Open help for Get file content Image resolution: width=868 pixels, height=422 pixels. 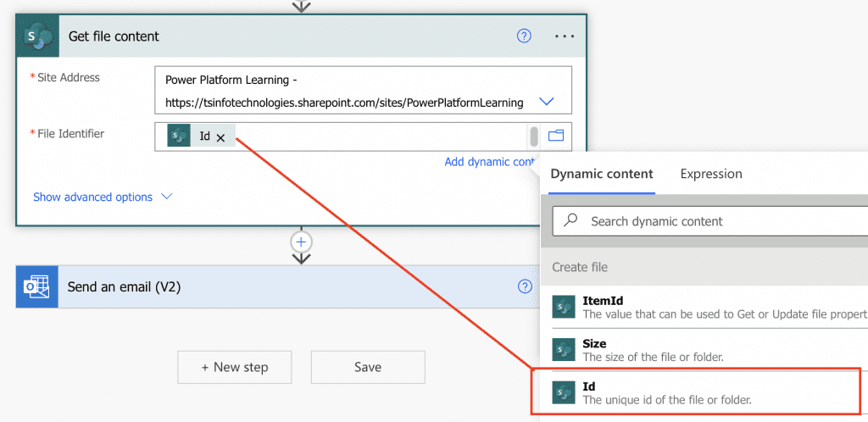tap(524, 36)
